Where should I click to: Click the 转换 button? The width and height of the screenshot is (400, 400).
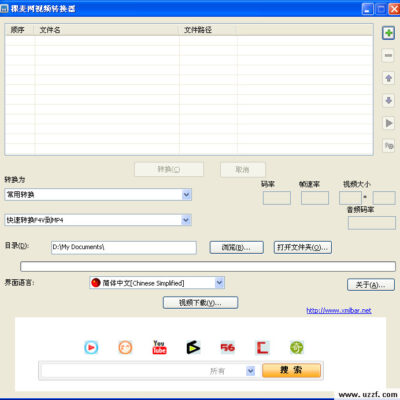(169, 169)
